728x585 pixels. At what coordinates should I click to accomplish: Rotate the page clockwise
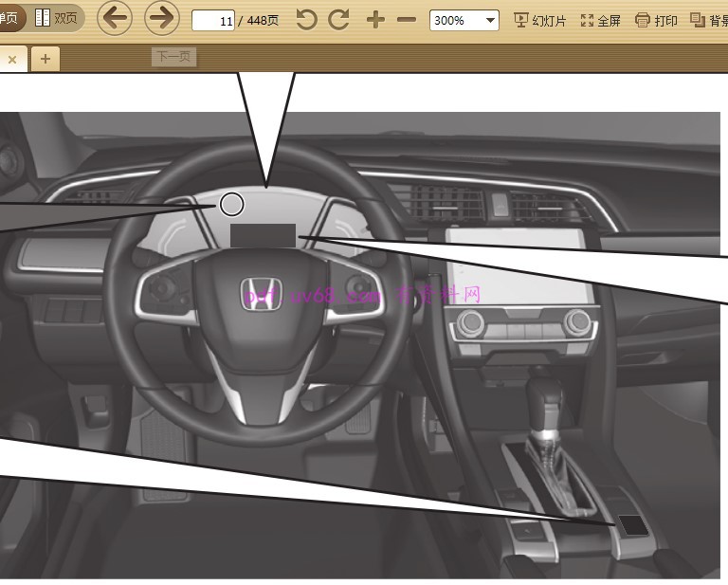pyautogui.click(x=338, y=20)
